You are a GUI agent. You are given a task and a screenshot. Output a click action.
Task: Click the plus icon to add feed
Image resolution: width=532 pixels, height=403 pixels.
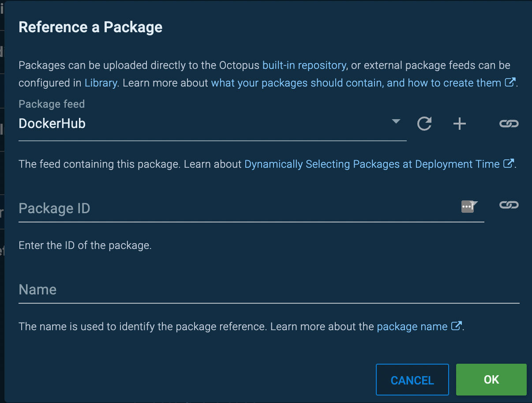460,124
